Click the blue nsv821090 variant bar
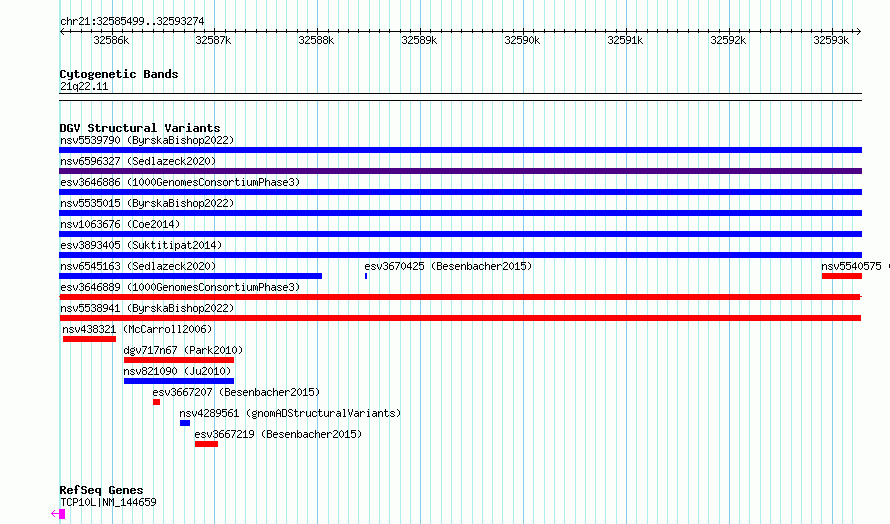Screen dimensions: 890x524 click(179, 381)
